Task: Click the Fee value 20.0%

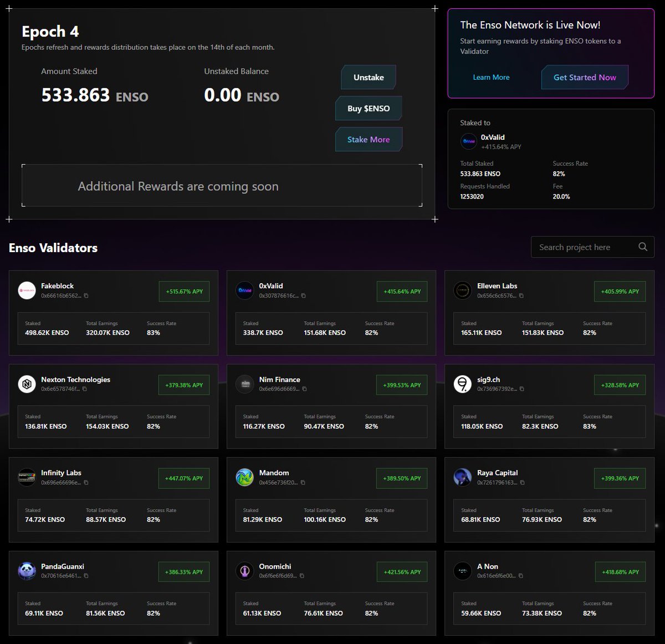Action: click(561, 197)
